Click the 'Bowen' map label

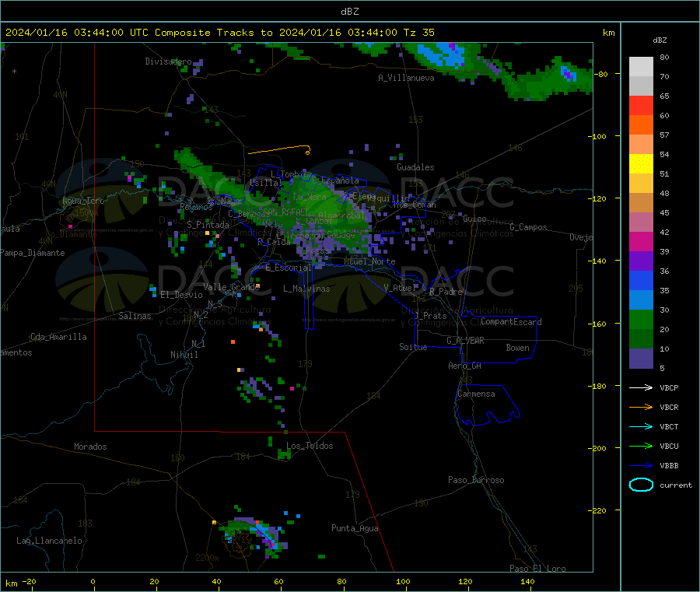(517, 348)
